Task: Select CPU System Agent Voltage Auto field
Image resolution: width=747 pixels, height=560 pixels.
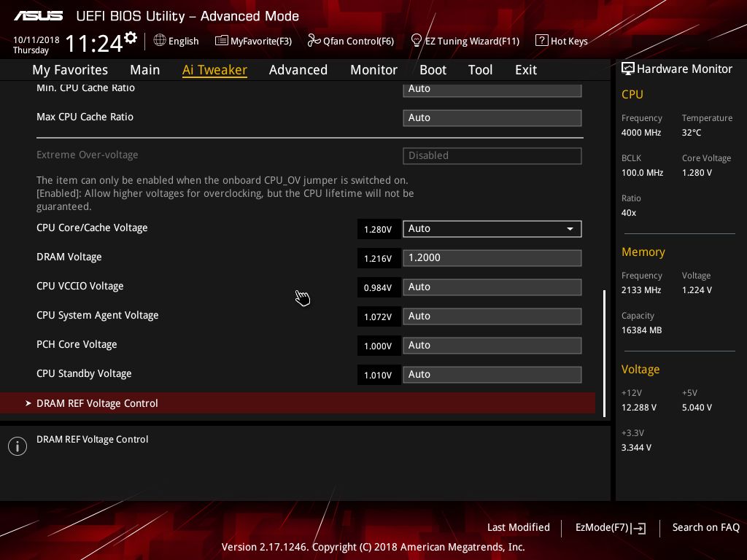Action: 492,316
